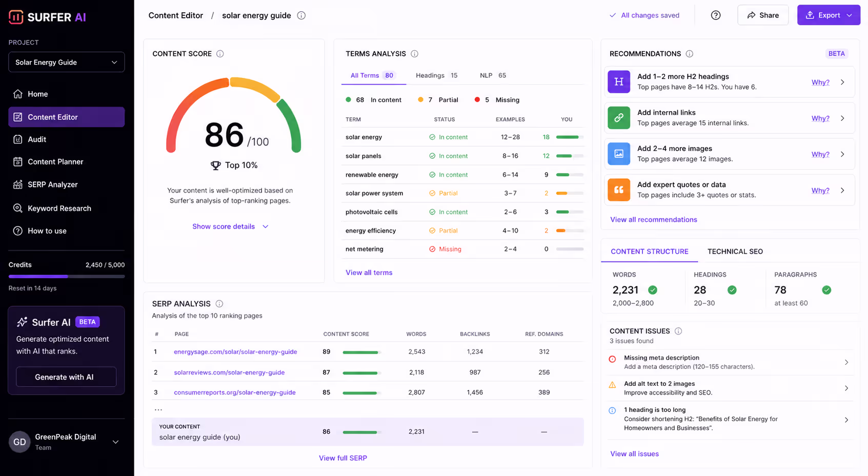Click the help question mark in the top bar

point(716,15)
